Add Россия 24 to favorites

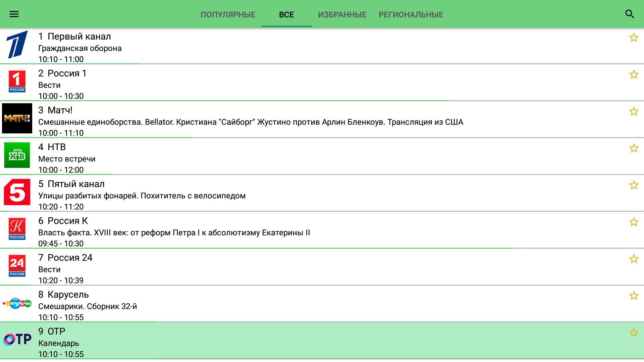click(x=634, y=259)
